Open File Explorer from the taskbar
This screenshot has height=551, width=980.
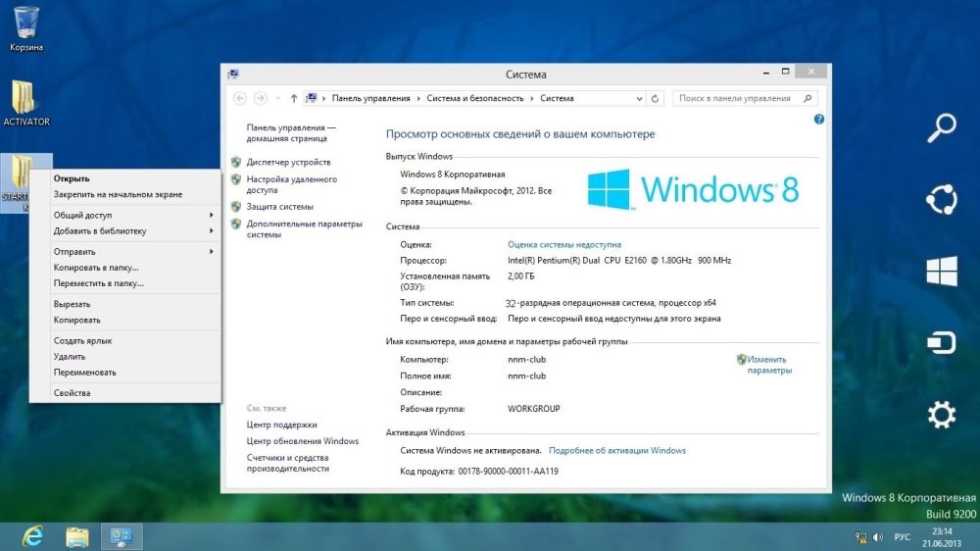tap(77, 536)
